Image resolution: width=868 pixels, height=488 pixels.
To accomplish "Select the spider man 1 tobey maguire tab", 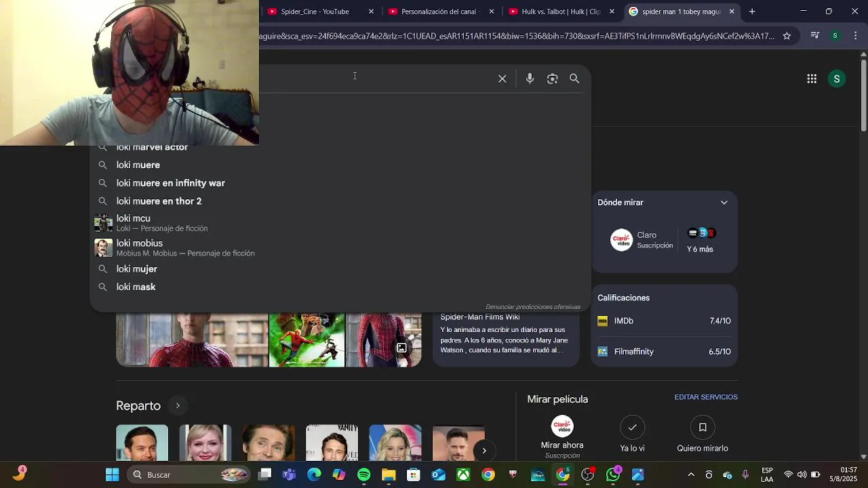I will pos(682,12).
